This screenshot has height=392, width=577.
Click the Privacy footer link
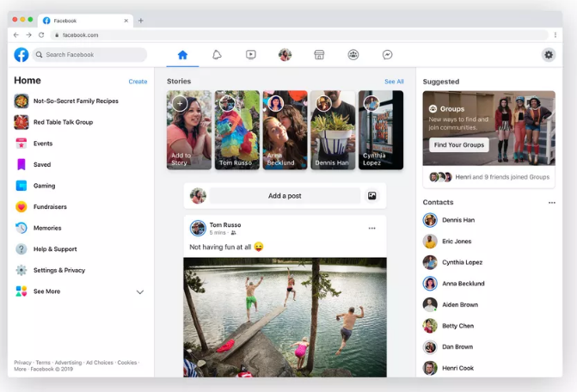point(22,363)
